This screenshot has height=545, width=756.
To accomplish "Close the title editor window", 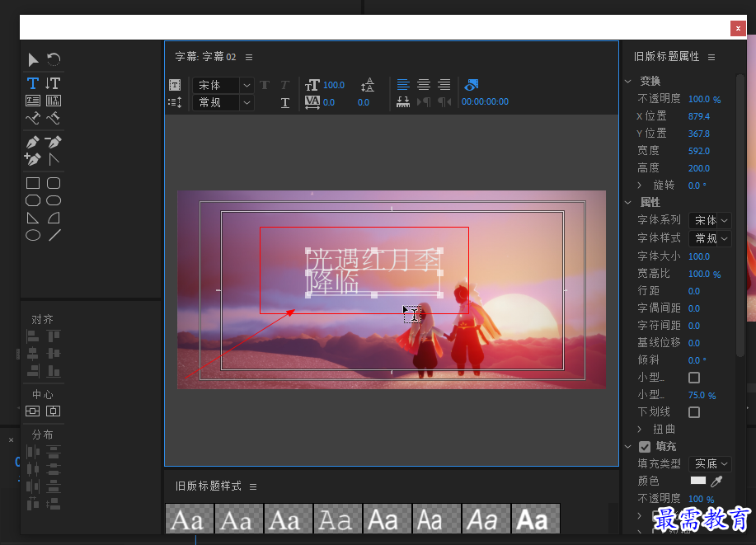I will click(x=738, y=29).
